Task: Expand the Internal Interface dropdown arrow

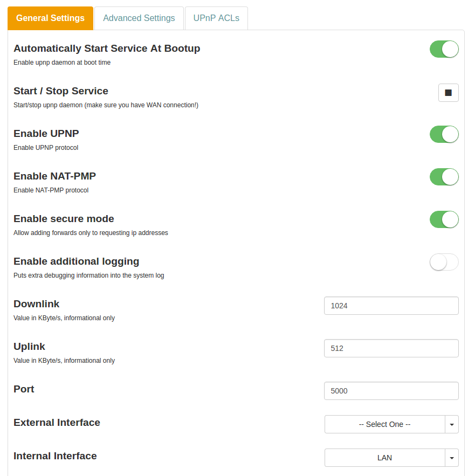Action: coord(452,458)
